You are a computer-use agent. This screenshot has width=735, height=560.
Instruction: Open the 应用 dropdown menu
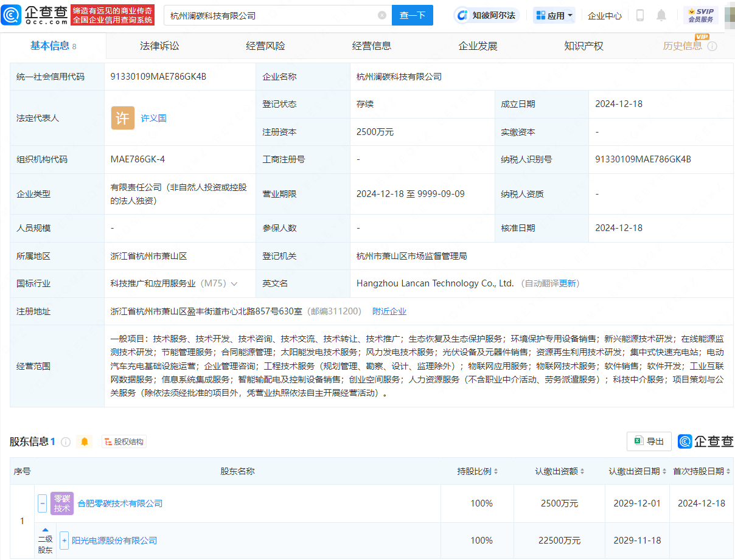[554, 15]
